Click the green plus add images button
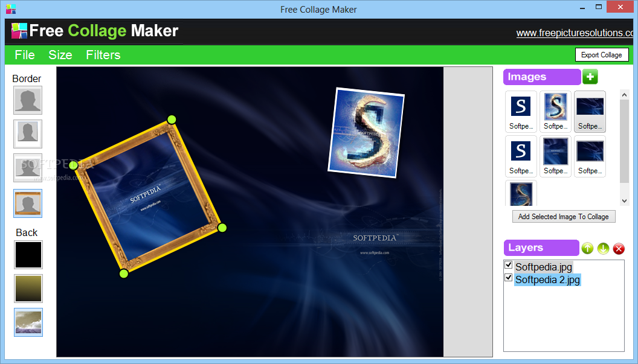 [x=590, y=77]
